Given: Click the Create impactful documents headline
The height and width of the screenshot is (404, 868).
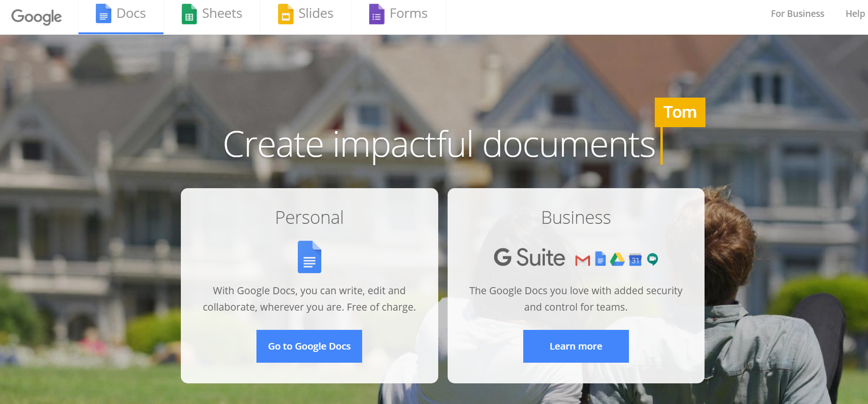Looking at the screenshot, I should click(439, 145).
